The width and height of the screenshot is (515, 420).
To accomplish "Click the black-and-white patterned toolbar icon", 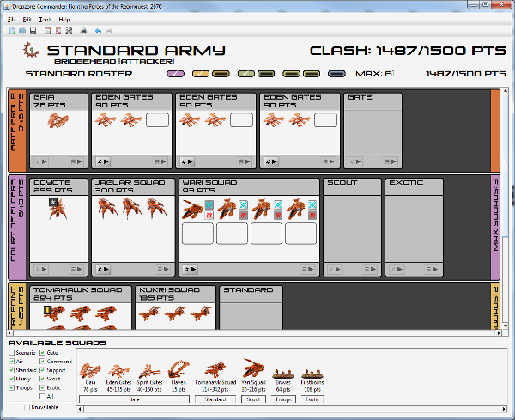I will 69,31.
